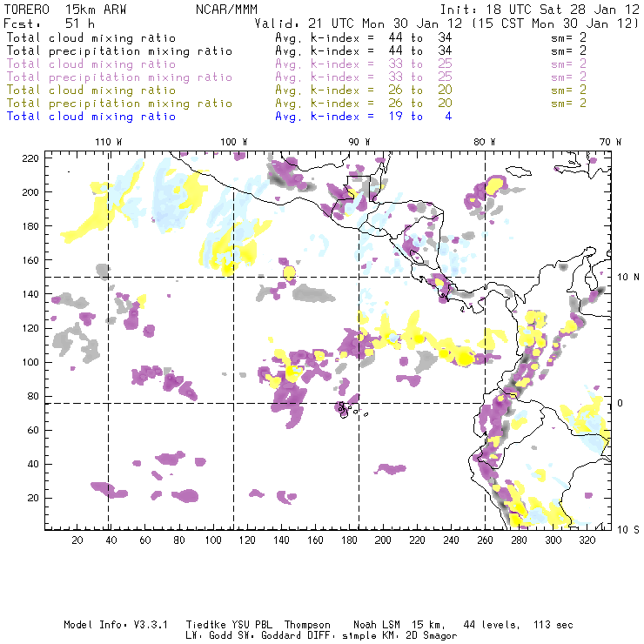Click "Avg. k-index = 33 to 25" in purple cloud row

[x=364, y=64]
